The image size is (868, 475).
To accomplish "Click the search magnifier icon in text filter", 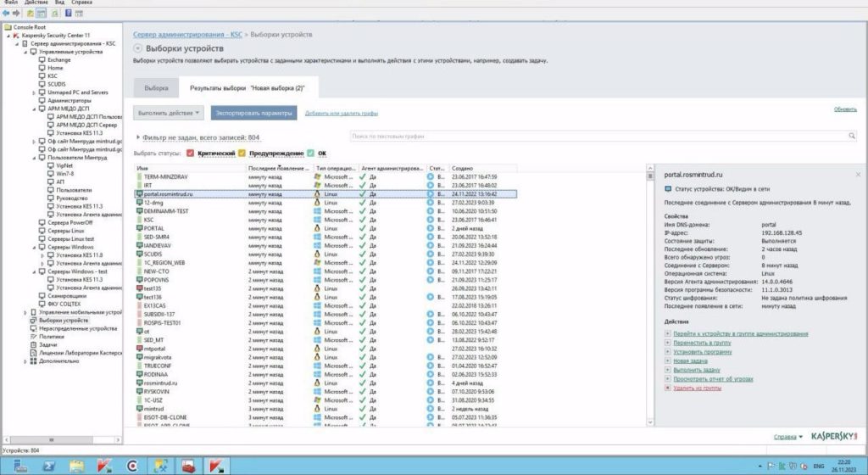I will (x=851, y=136).
